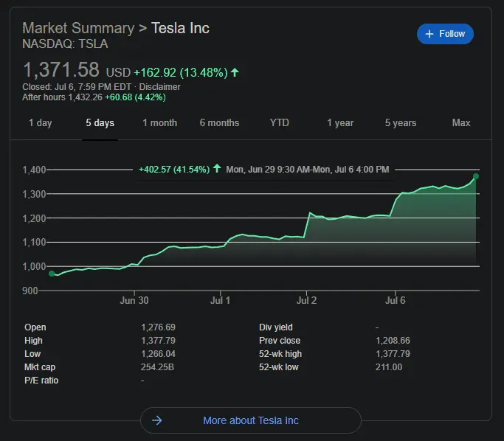View the 1 year price range
This screenshot has width=504, height=441.
tap(340, 123)
